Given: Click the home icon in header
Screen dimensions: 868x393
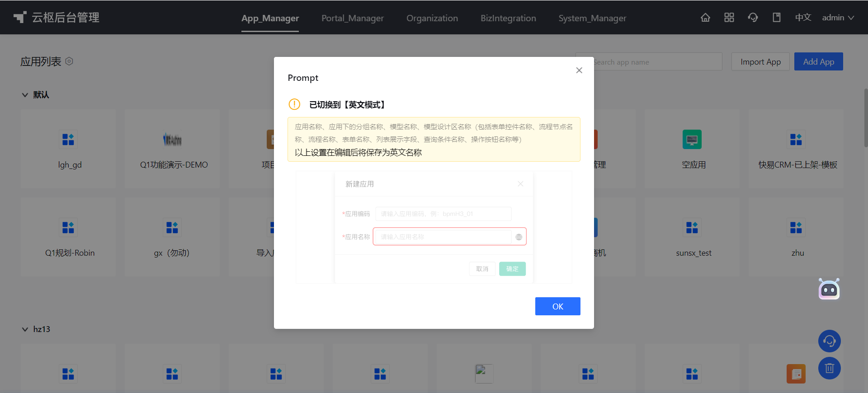Looking at the screenshot, I should click(705, 18).
